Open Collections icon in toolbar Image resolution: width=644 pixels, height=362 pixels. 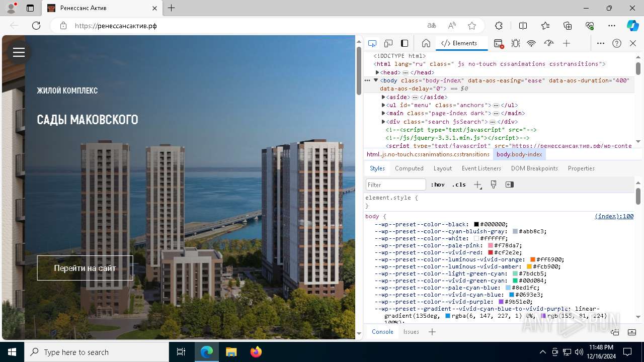coord(568,26)
